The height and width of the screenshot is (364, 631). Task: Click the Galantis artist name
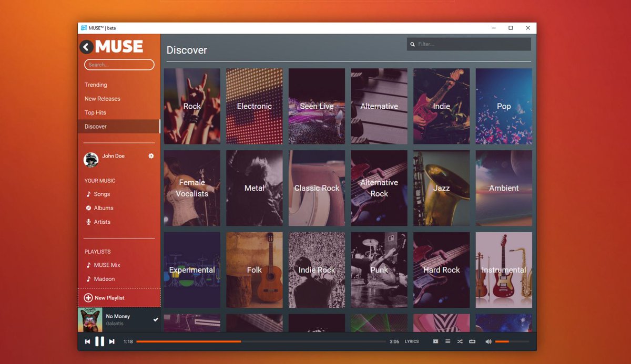[x=115, y=324]
